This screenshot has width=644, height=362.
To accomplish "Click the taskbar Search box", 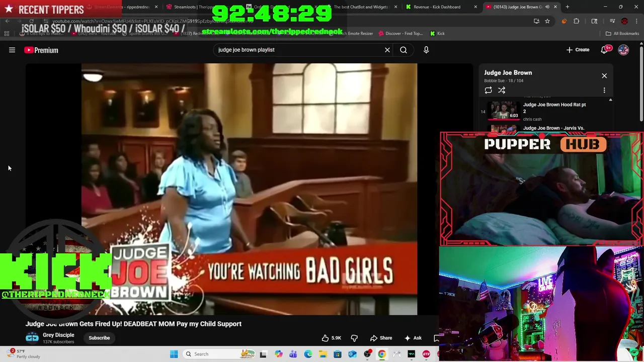I will tap(218, 354).
